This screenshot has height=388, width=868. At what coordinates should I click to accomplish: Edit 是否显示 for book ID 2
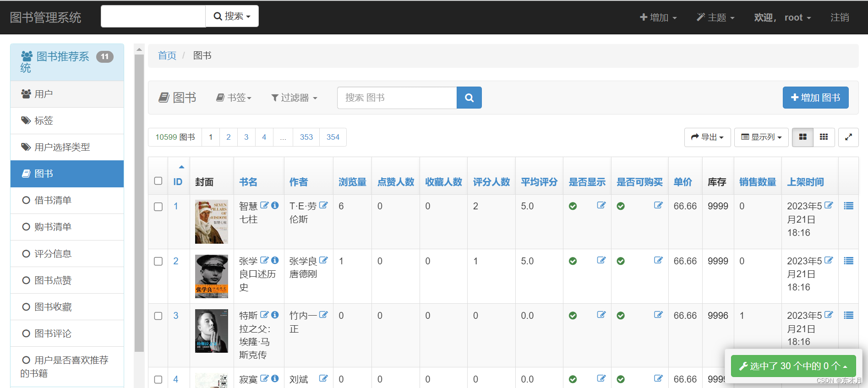[x=601, y=260]
